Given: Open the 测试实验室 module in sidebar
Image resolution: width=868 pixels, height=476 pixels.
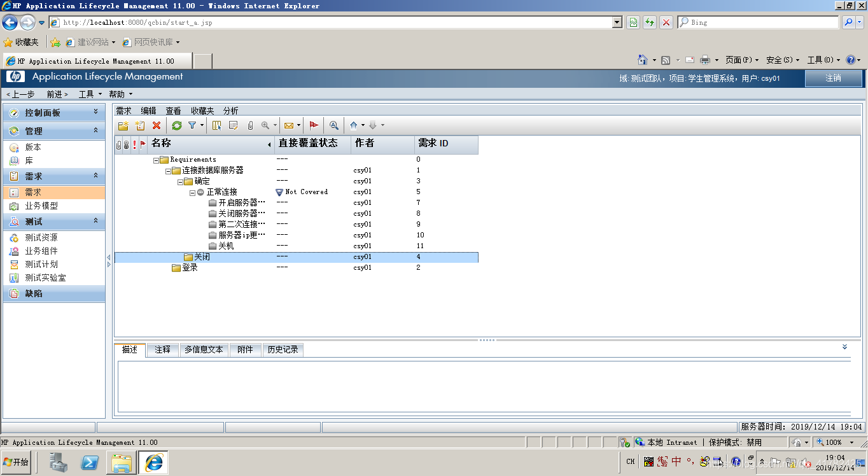Looking at the screenshot, I should (x=45, y=277).
